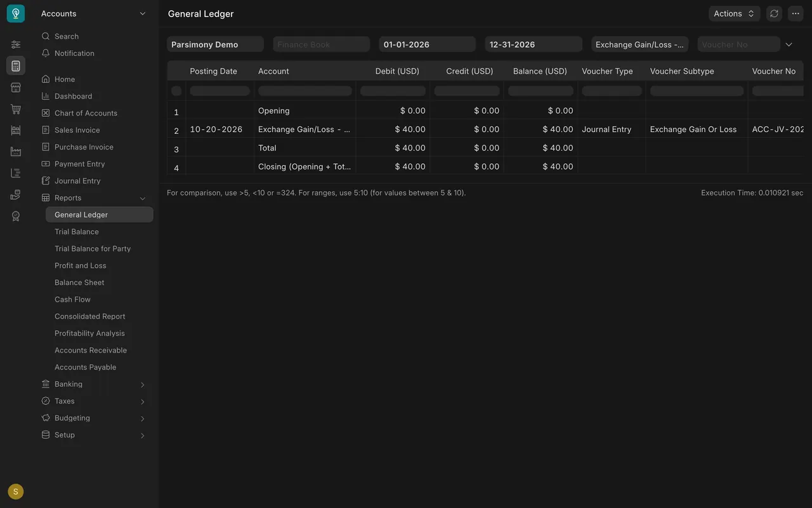
Task: Expand the Banking section
Action: (x=143, y=385)
